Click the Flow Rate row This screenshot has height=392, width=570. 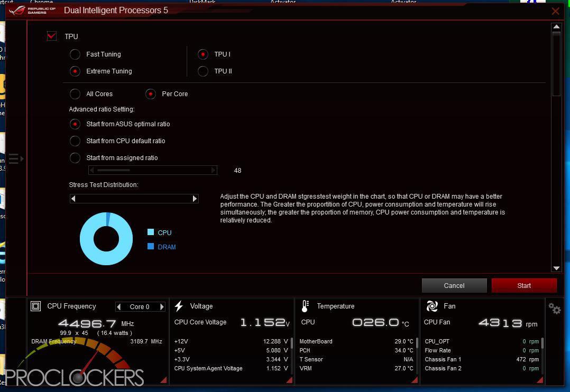coord(482,351)
